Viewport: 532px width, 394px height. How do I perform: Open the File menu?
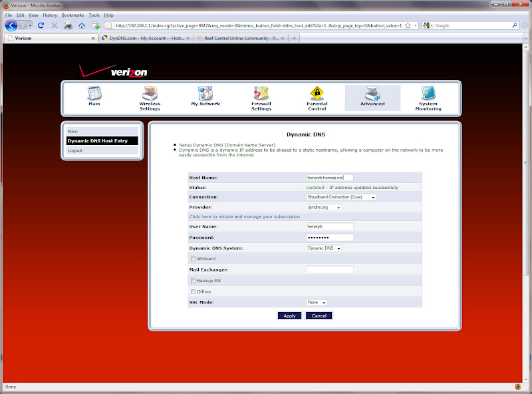click(x=9, y=15)
